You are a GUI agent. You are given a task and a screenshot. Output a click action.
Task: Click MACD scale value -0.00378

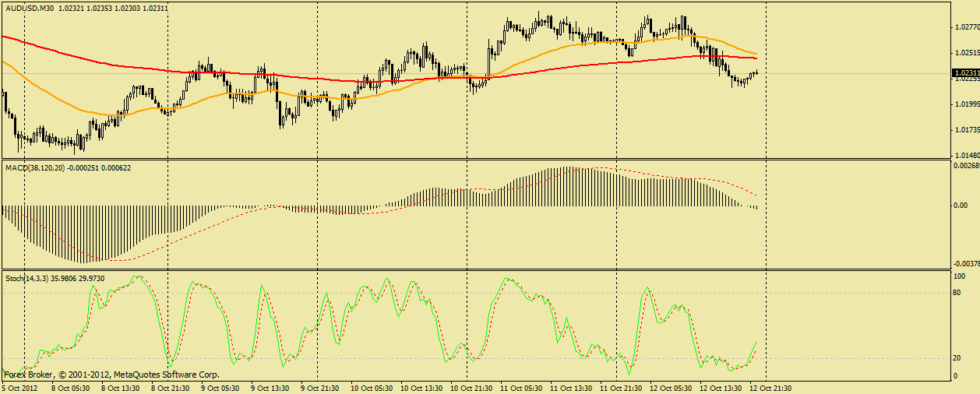(x=965, y=264)
